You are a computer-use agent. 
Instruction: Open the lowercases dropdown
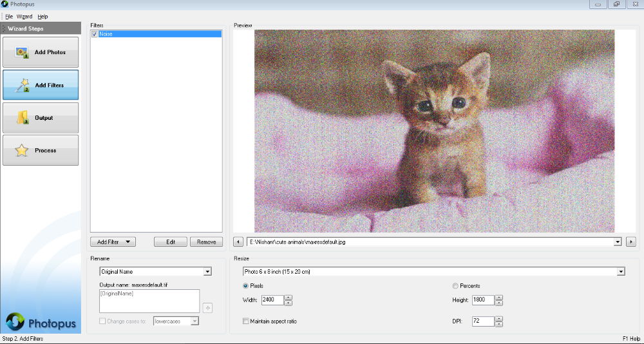(195, 321)
